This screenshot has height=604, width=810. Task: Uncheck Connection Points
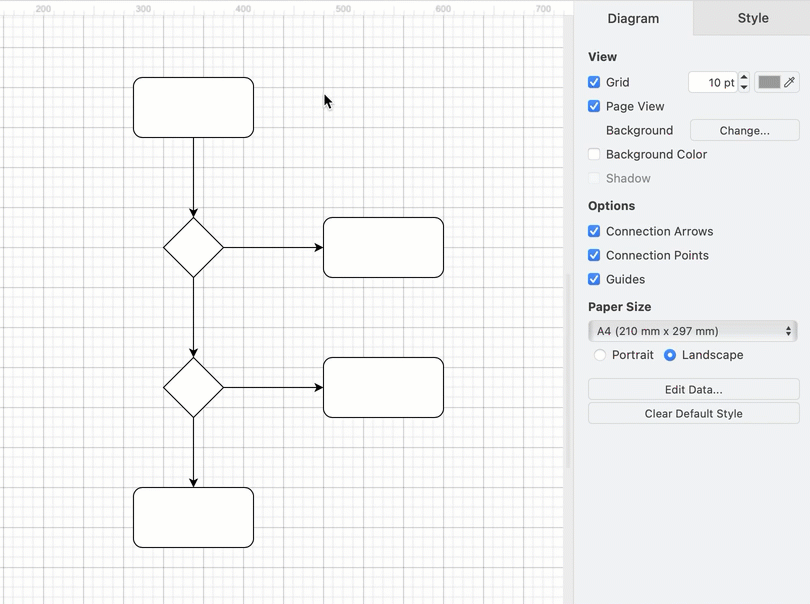594,255
